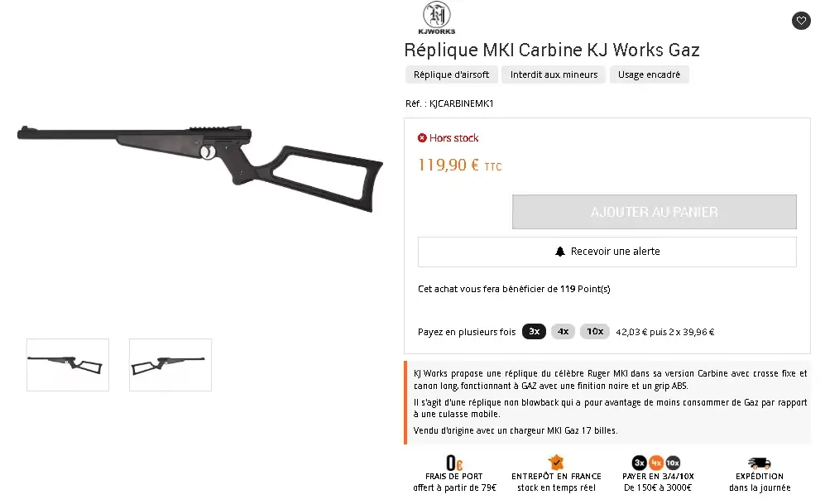Select the 10x installment payment option
Viewport: 825px width, 504px height.
[594, 332]
